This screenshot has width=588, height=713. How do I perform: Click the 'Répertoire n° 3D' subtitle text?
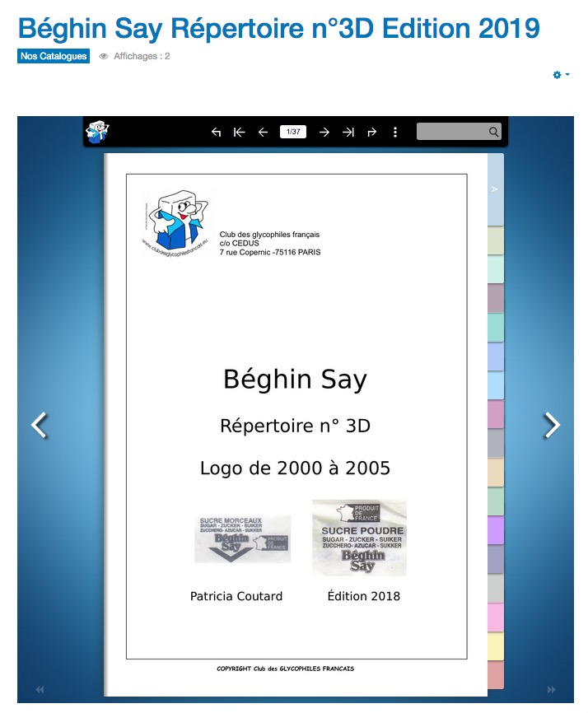click(295, 426)
